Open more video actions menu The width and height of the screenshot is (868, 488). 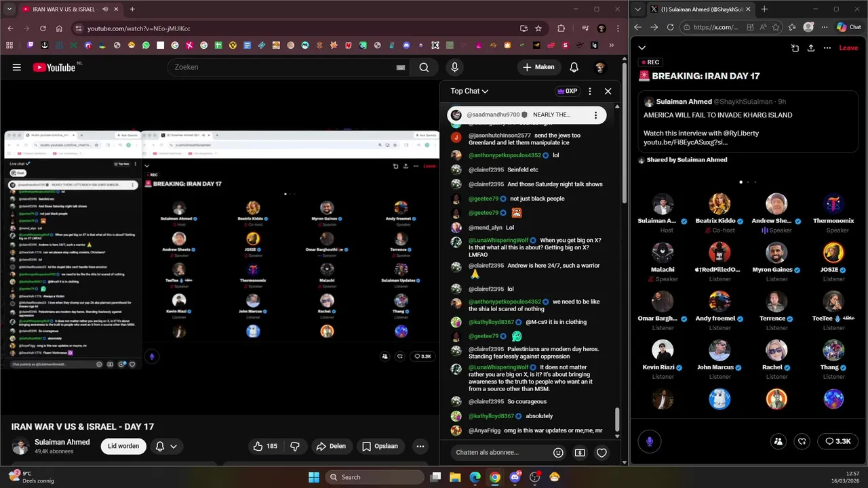tap(420, 446)
